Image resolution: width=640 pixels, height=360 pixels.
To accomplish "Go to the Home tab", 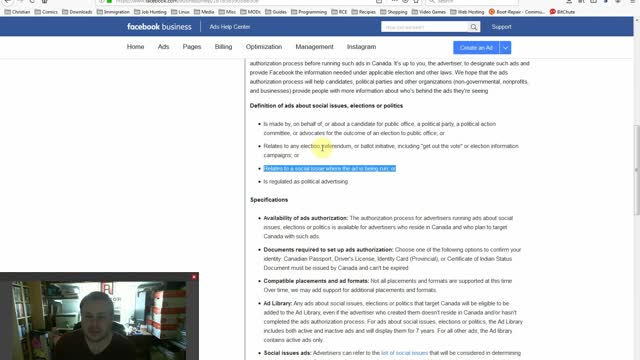I will coord(135,47).
